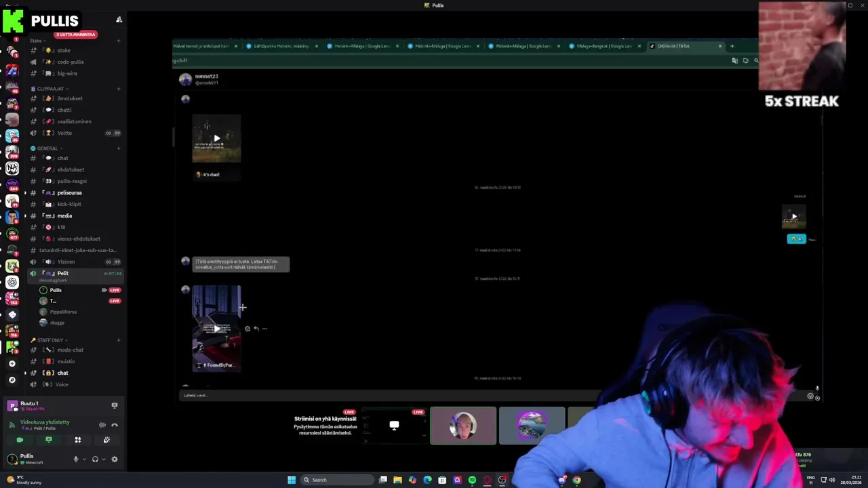868x488 pixels.
Task: Open the code-pullis announcement channel
Action: [x=75, y=62]
